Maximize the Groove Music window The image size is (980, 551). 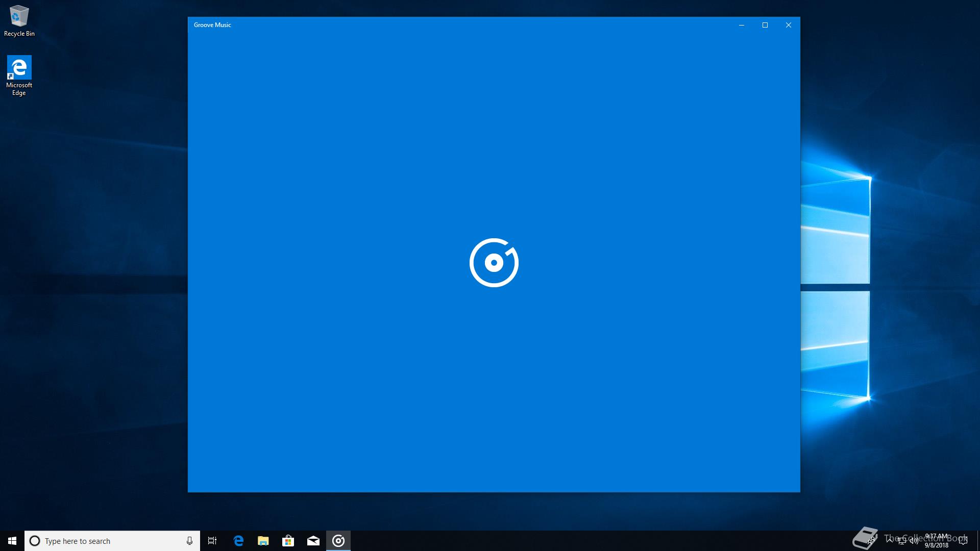point(765,25)
